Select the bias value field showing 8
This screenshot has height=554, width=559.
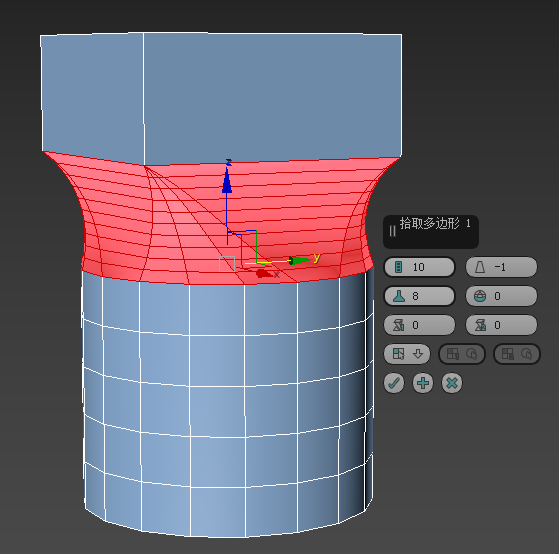[x=419, y=296]
